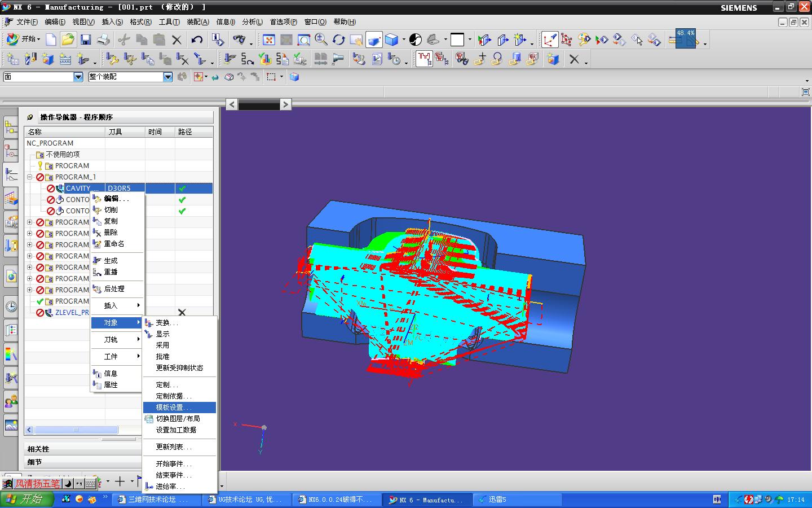Click the black X delete icon in second toolbar
812x508 pixels.
click(574, 59)
